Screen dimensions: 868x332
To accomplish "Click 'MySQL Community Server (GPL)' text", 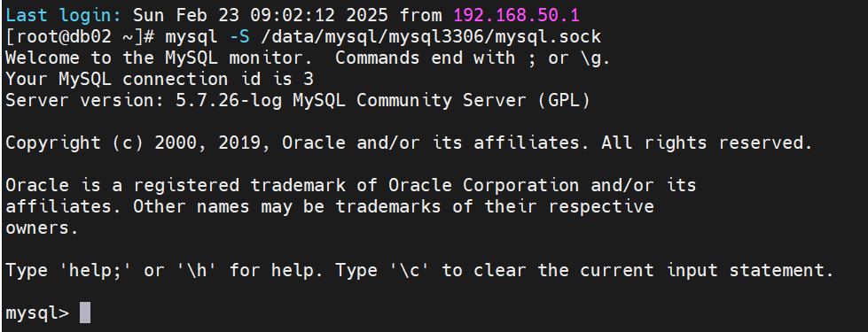I will [x=441, y=101].
